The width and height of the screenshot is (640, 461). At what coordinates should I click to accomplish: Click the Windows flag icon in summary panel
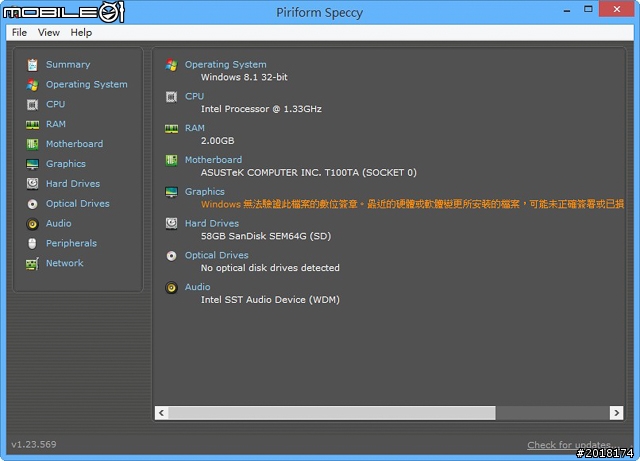171,65
